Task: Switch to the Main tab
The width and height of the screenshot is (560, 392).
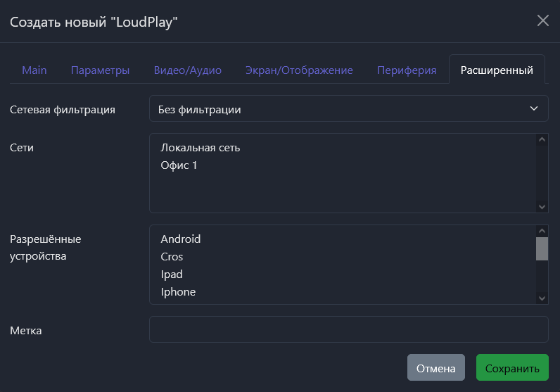Action: [34, 70]
